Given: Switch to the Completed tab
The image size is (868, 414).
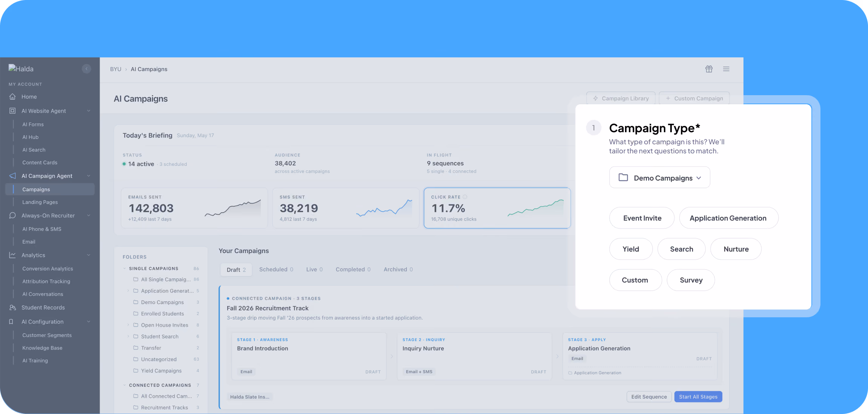Looking at the screenshot, I should click(353, 269).
